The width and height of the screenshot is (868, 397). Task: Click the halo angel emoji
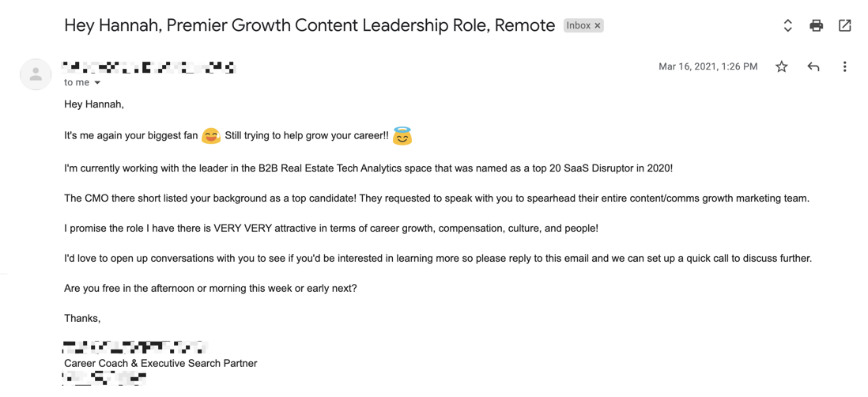pos(402,136)
